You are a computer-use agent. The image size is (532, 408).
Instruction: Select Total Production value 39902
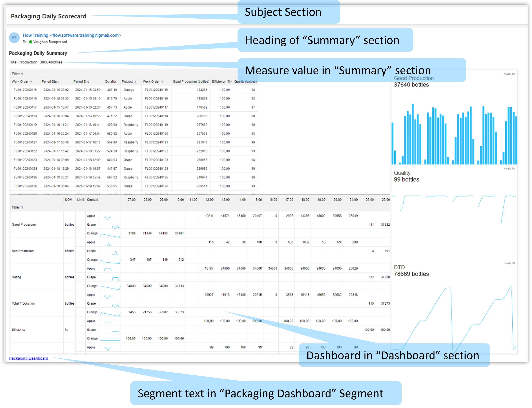163,312
